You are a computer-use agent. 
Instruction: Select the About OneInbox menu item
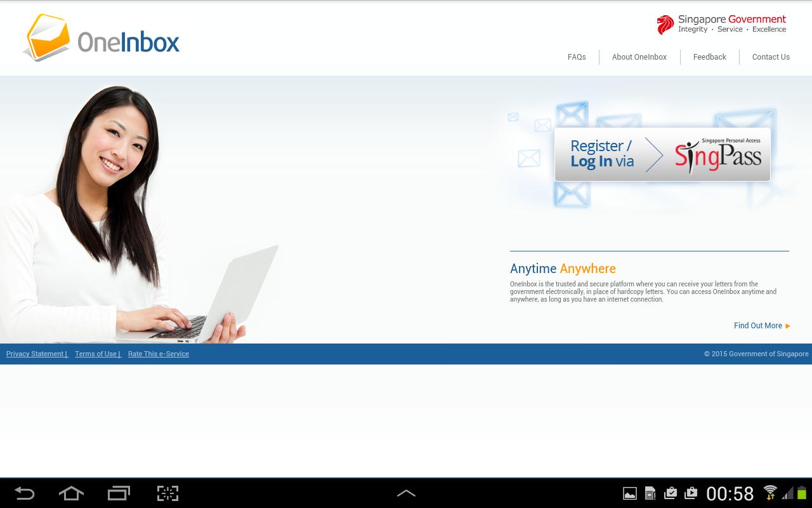pyautogui.click(x=639, y=57)
